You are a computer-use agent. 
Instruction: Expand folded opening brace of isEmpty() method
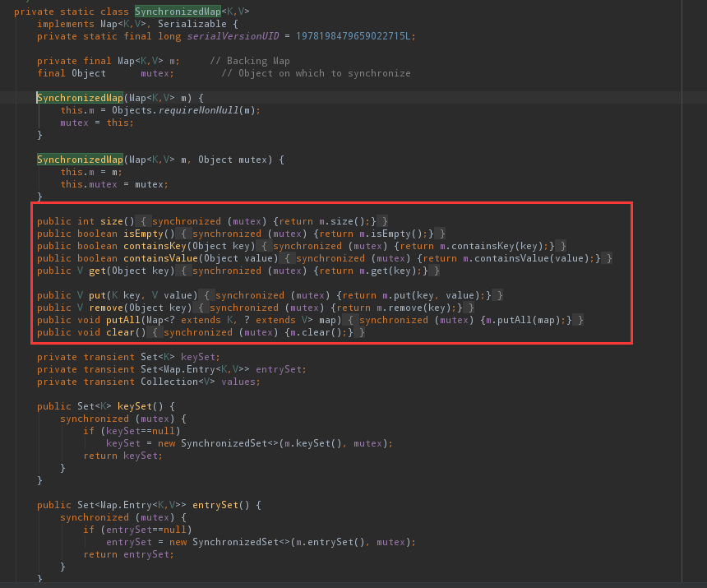[x=183, y=234]
